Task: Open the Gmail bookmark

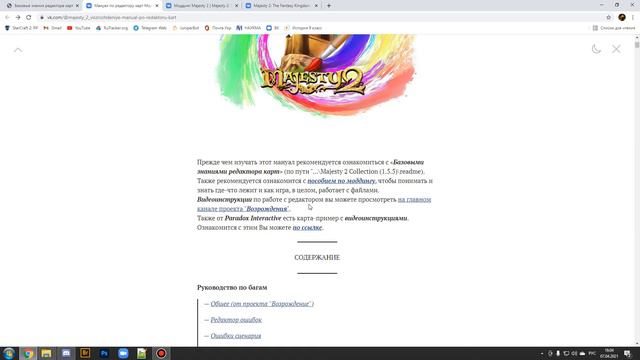Action: coord(52,28)
